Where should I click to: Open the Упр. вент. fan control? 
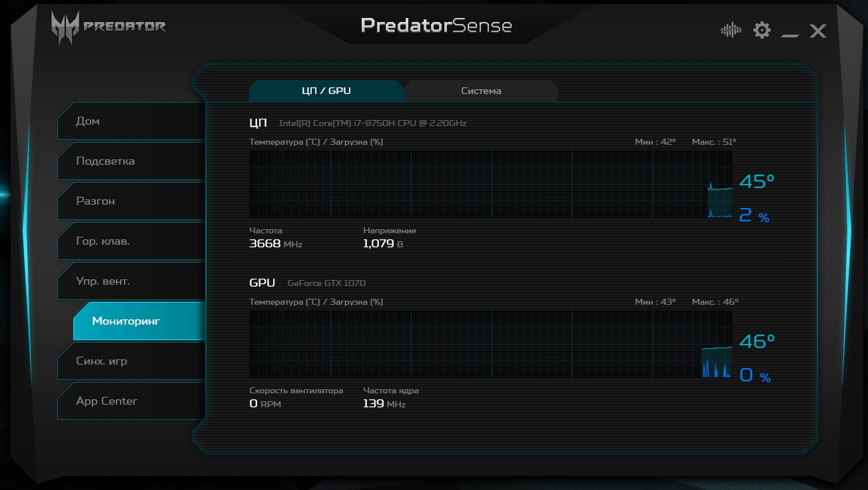click(x=131, y=281)
